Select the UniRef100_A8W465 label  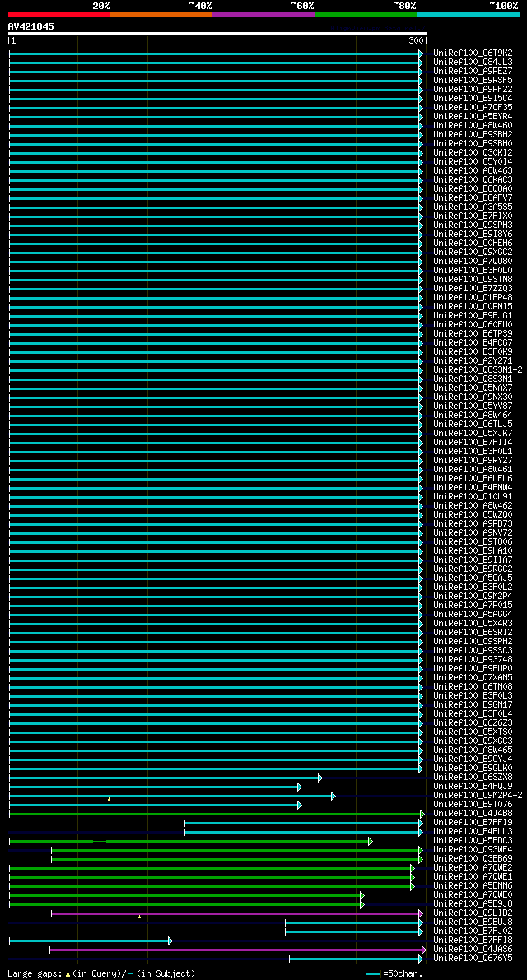click(x=473, y=750)
